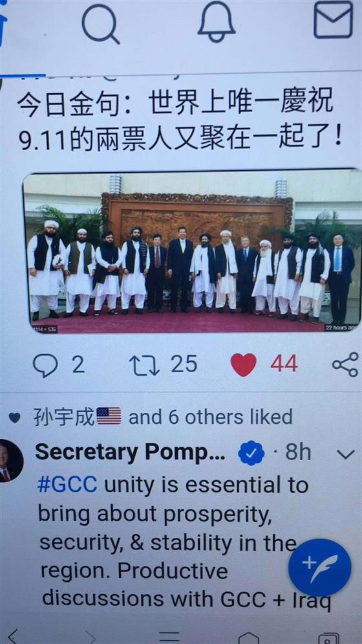The image size is (362, 644).
Task: Tap the Android home navigation button
Action: pos(249,638)
